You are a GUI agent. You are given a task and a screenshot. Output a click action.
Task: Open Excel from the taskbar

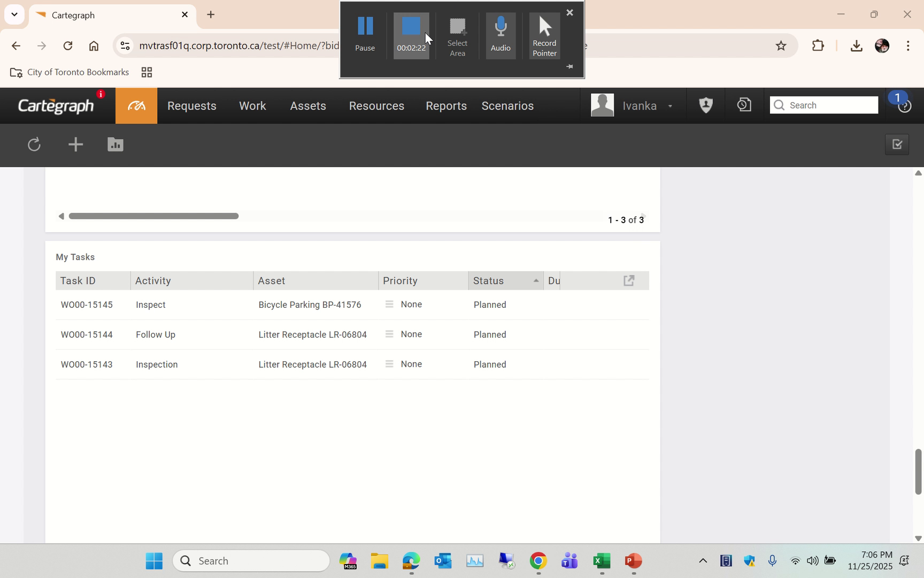(x=601, y=560)
